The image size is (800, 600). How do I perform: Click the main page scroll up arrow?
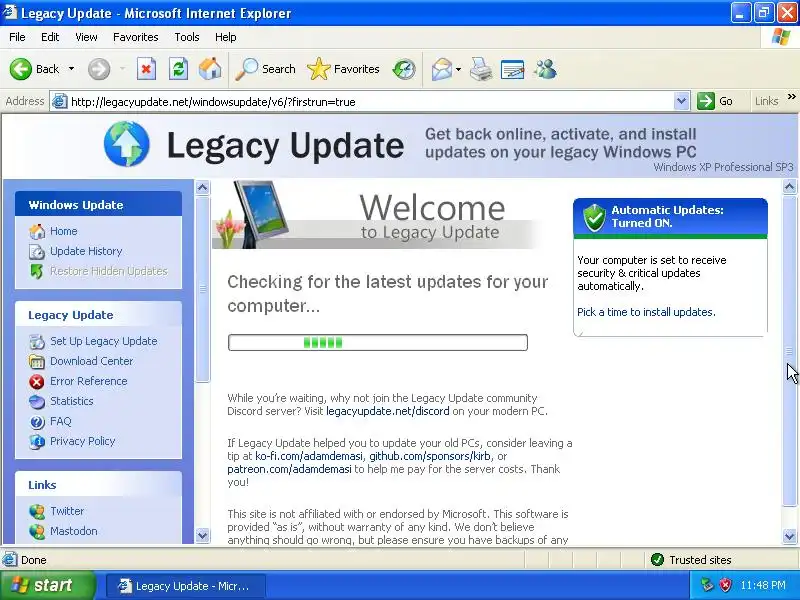(789, 187)
